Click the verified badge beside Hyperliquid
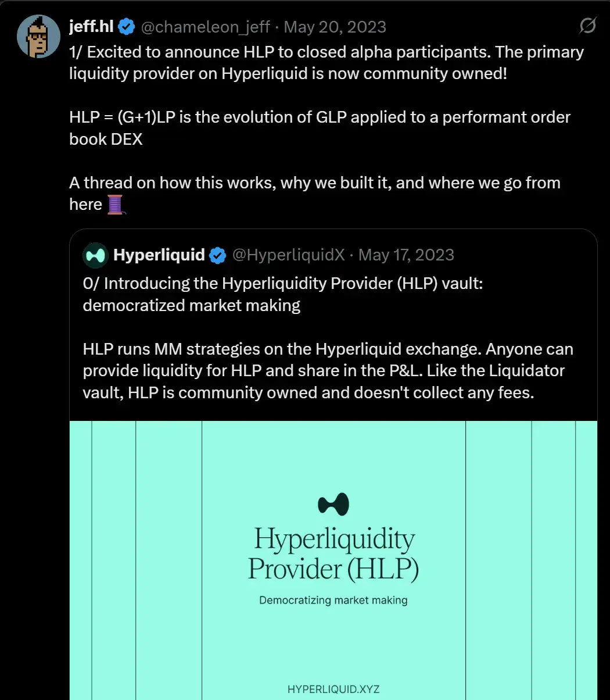Viewport: 610px width, 700px height. (x=218, y=255)
